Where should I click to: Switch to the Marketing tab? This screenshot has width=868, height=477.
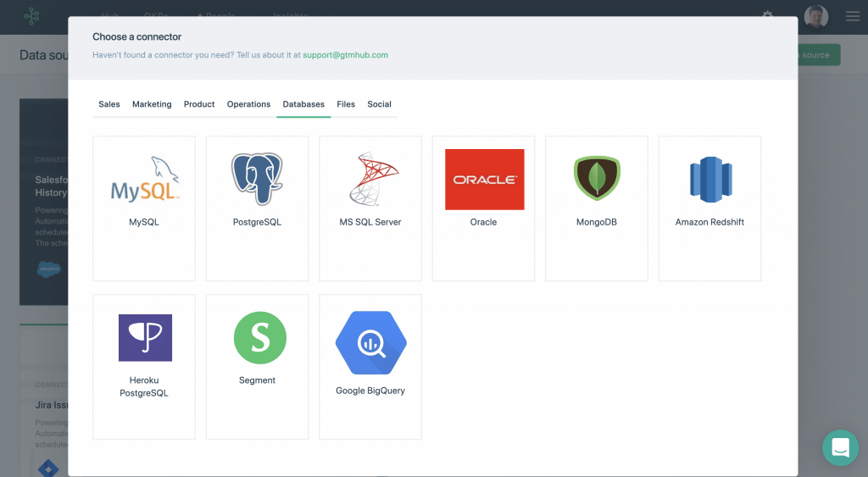(152, 104)
